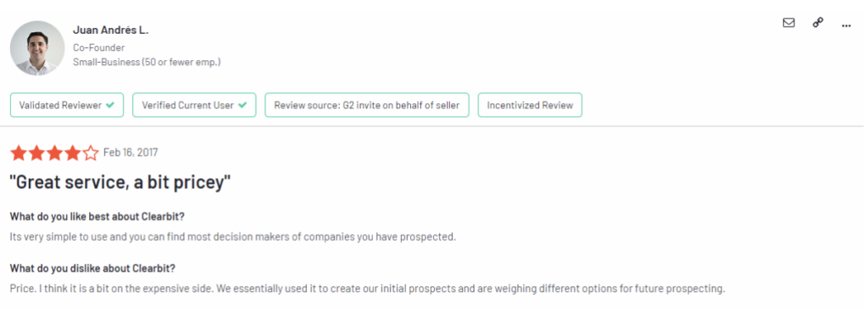Viewport: 868px width, 316px height.
Task: Select the Validated Reviewer badge
Action: [x=67, y=105]
